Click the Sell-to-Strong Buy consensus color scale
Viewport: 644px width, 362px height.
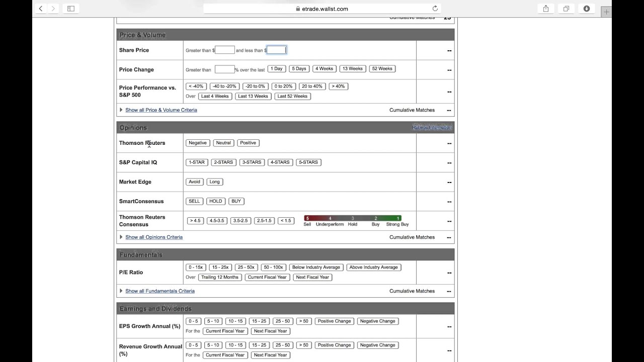pos(353,218)
